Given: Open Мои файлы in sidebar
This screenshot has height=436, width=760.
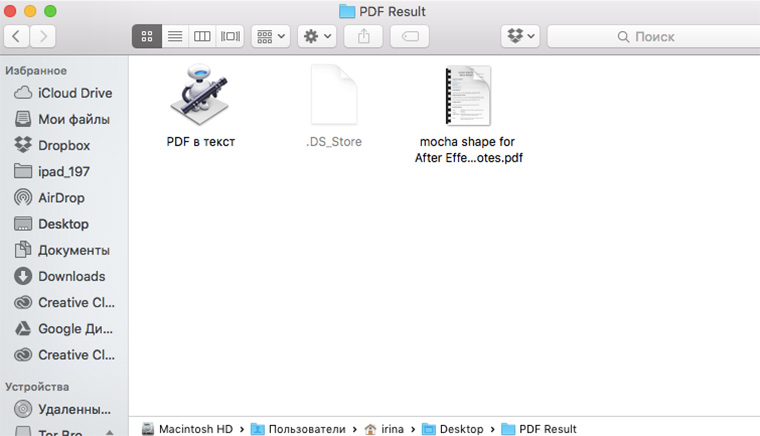Looking at the screenshot, I should click(64, 119).
